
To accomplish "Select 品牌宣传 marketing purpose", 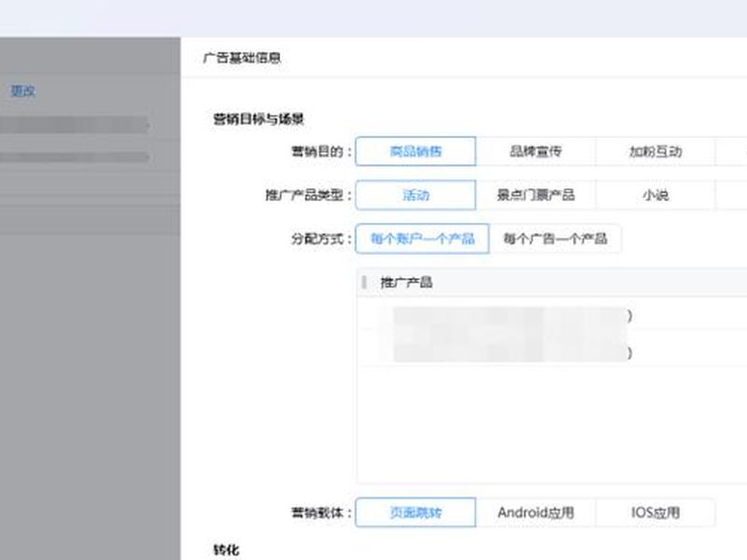I will 535,151.
